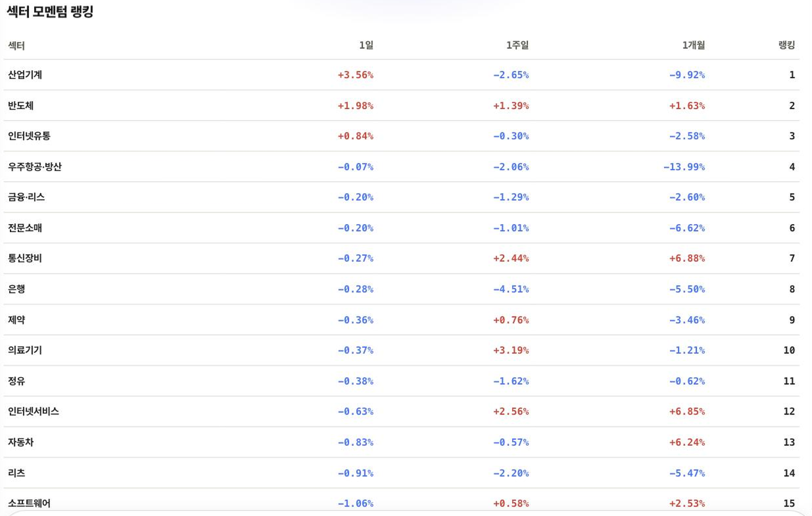Open the 의료기기 sector name
This screenshot has width=812, height=516.
[x=25, y=350]
